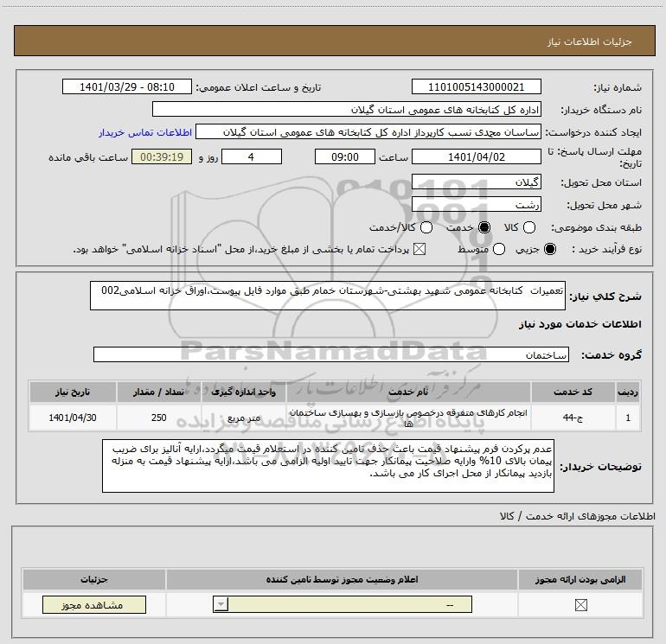Open the license status dropdown arrow

(x=221, y=604)
